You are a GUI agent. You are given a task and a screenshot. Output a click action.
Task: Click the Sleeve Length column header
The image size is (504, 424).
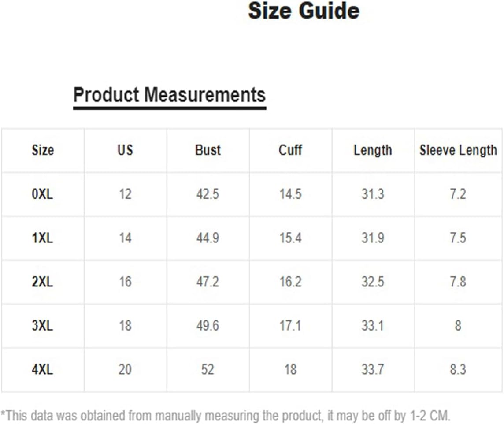point(458,150)
